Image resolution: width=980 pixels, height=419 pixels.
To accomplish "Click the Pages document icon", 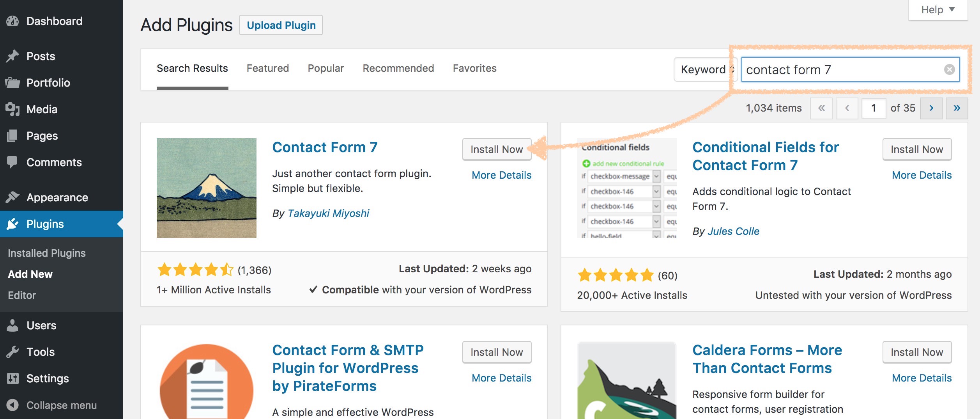I will tap(12, 136).
